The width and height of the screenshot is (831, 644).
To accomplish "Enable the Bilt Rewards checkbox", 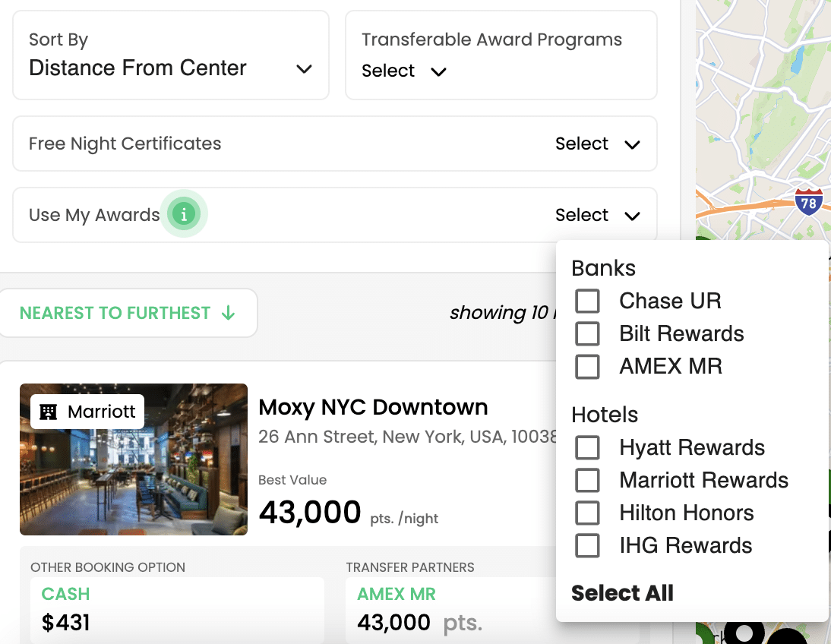I will click(x=587, y=333).
